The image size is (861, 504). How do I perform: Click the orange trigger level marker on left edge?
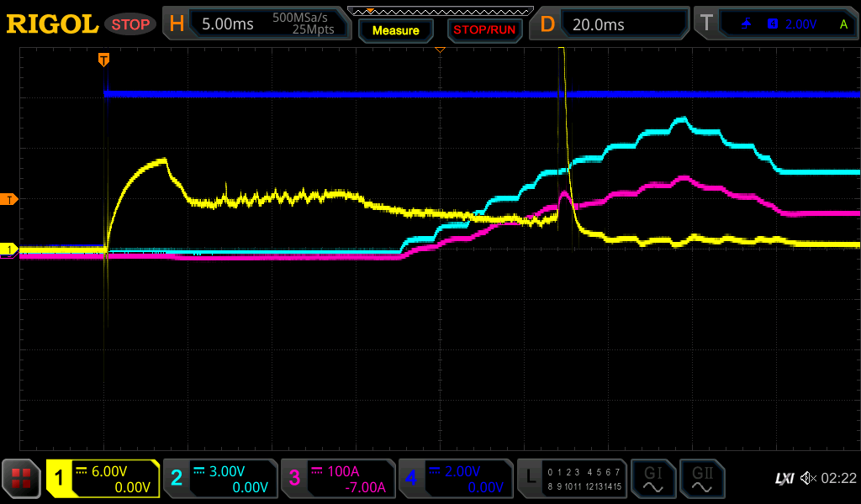[10, 199]
